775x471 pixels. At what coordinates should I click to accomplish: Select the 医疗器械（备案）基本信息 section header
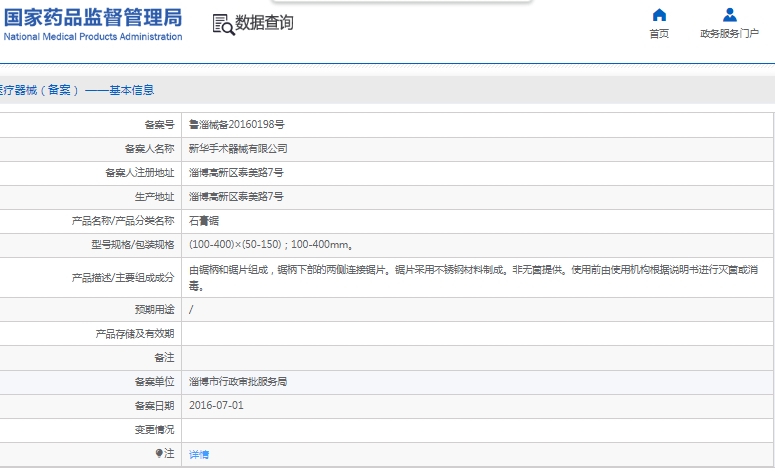tap(77, 90)
